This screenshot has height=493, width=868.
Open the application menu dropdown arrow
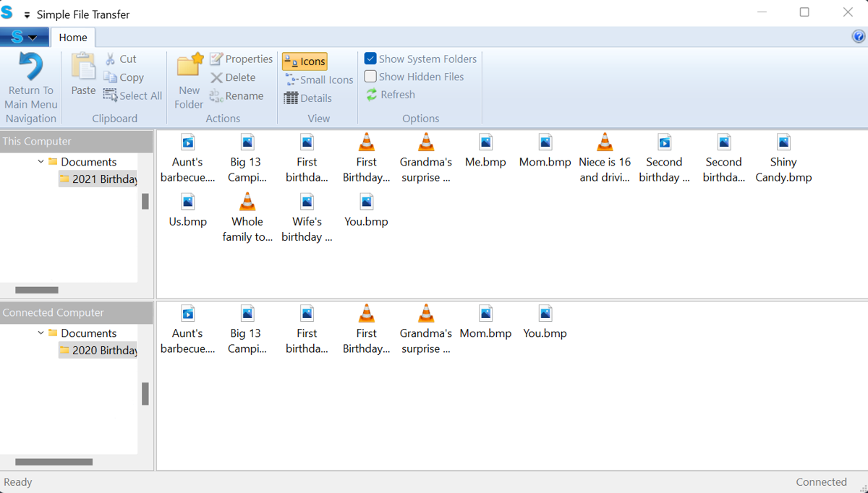(33, 36)
